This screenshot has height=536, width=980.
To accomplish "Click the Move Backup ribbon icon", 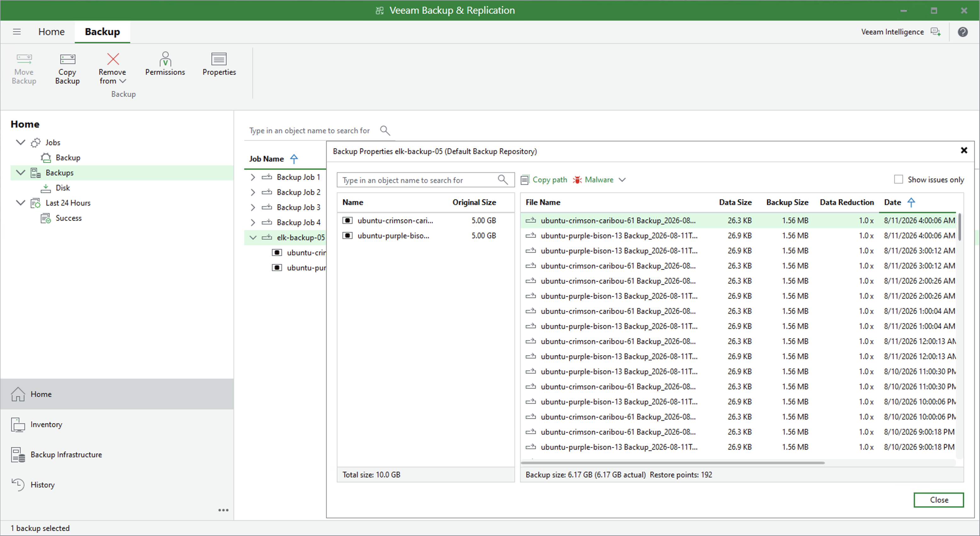I will pos(24,59).
